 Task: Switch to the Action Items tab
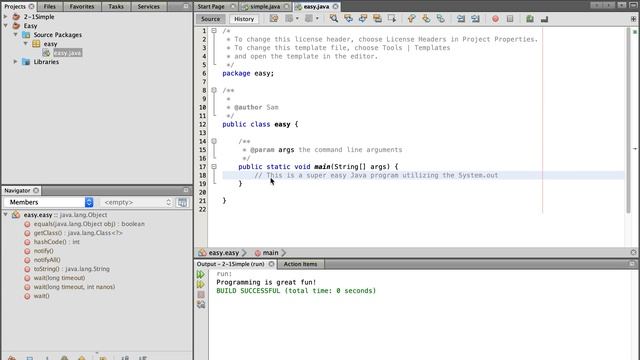tap(300, 264)
